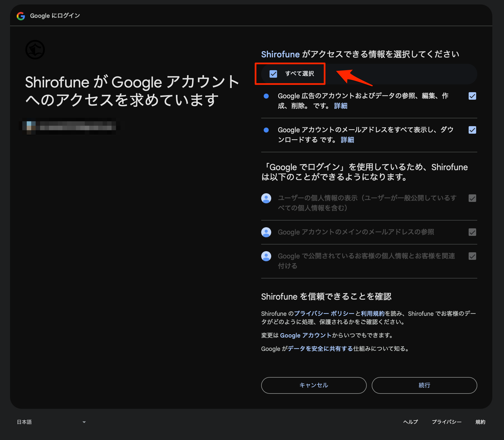Open the 日本語 language dropdown
The image size is (504, 440).
52,422
